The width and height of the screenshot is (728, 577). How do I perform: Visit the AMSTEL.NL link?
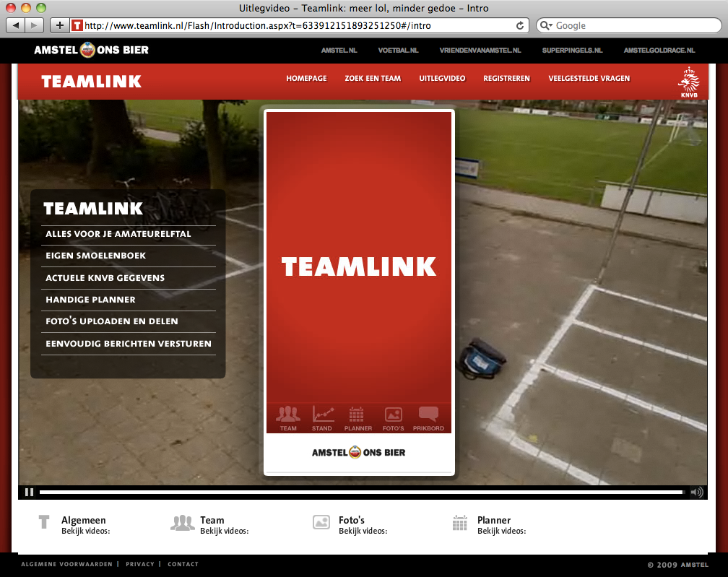(x=339, y=50)
